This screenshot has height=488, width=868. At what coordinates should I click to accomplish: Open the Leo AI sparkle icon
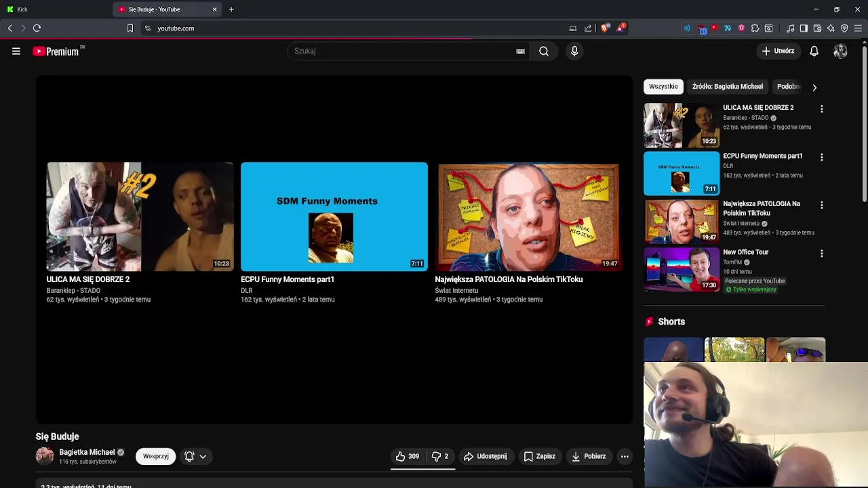(x=831, y=28)
